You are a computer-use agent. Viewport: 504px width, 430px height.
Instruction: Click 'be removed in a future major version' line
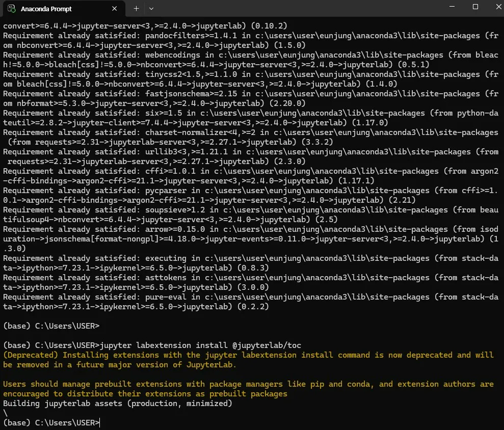point(120,365)
